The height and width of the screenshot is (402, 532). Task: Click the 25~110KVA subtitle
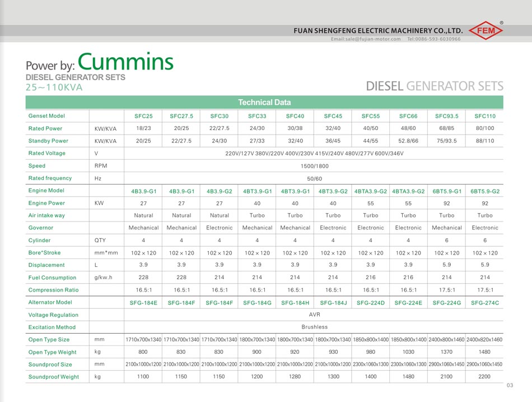click(x=54, y=87)
